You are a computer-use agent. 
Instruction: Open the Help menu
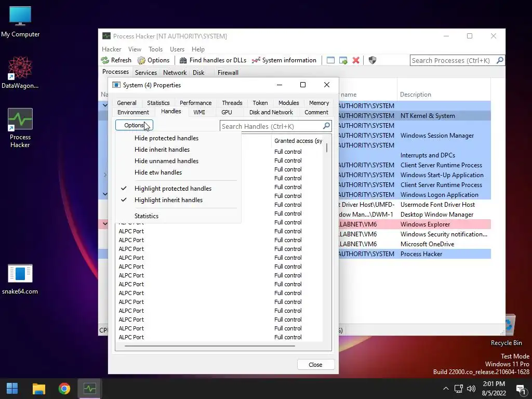point(198,49)
